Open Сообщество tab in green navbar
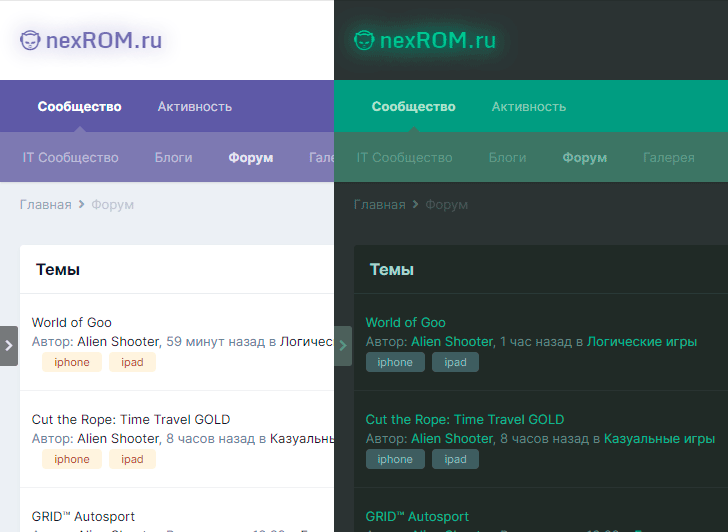728x532 pixels. point(413,106)
